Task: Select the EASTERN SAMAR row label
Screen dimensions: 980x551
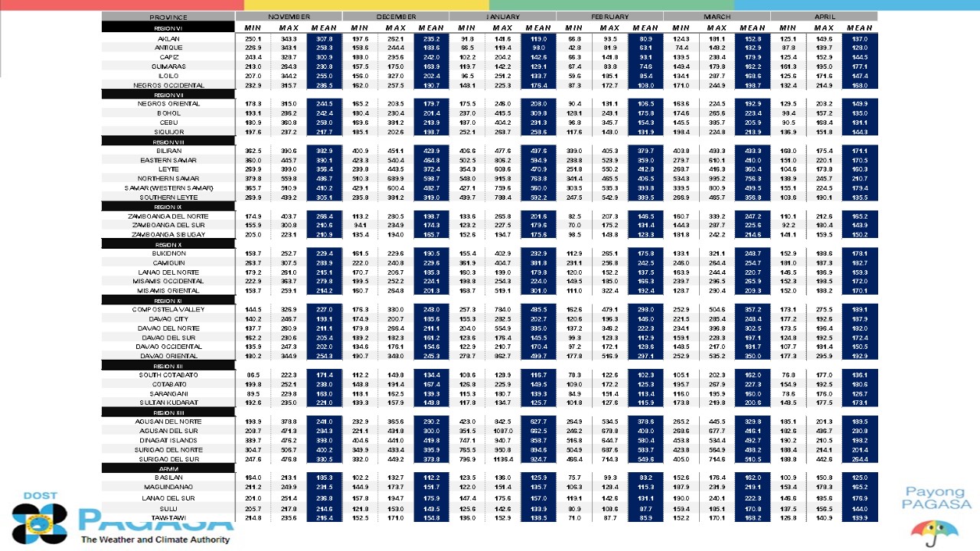Action: [x=168, y=160]
